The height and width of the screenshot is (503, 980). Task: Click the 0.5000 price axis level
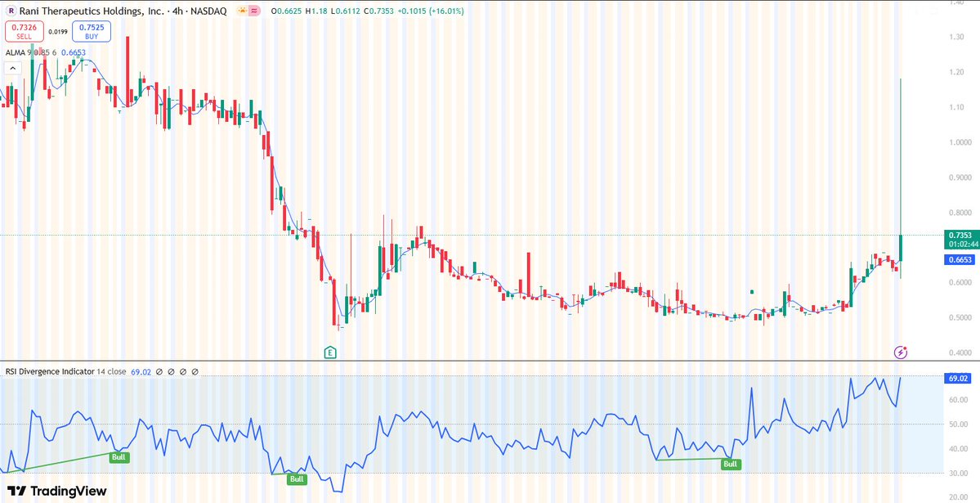(959, 318)
